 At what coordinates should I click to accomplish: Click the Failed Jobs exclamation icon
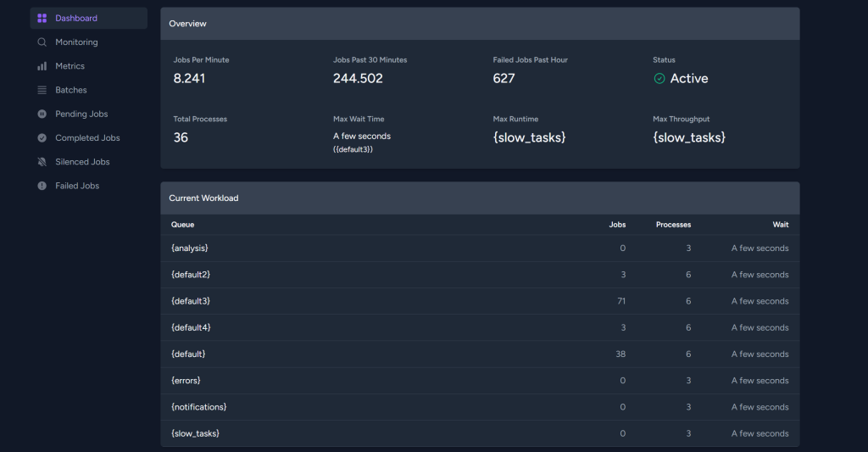[x=42, y=186]
